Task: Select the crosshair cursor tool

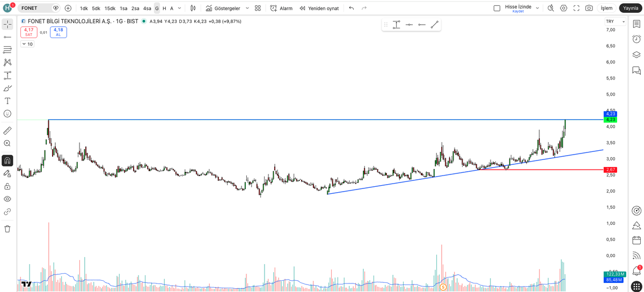Action: tap(8, 24)
